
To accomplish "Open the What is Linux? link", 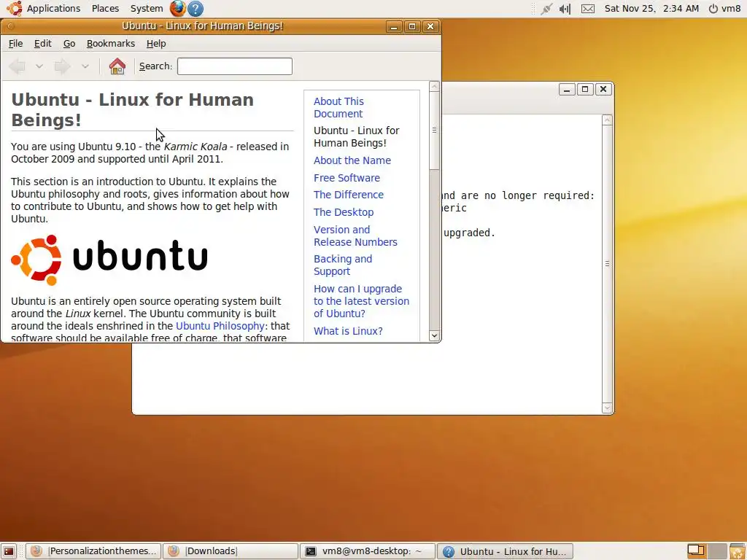I will coord(348,331).
